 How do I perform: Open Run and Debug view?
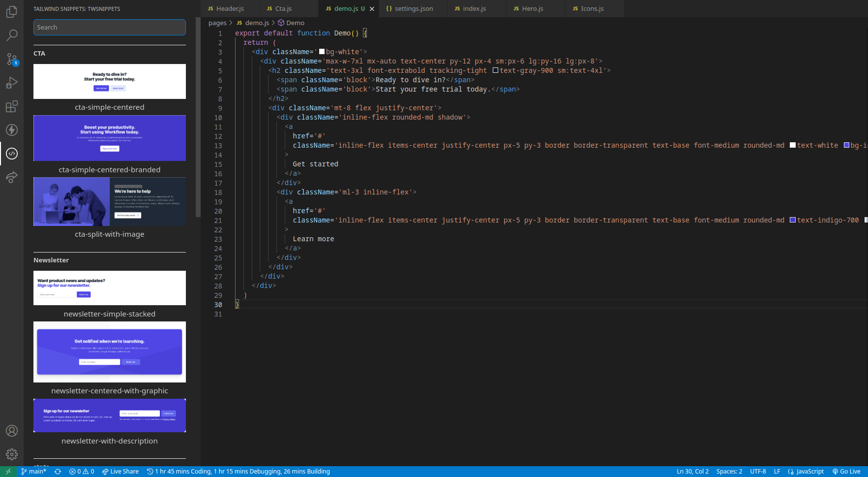(12, 83)
